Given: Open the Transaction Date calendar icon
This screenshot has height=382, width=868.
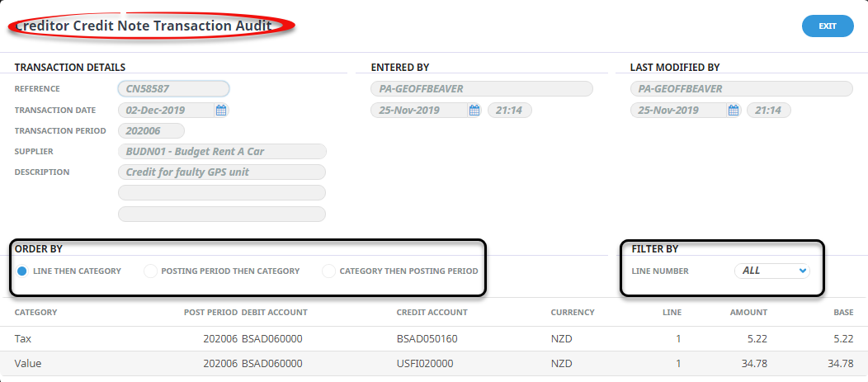Looking at the screenshot, I should point(221,111).
